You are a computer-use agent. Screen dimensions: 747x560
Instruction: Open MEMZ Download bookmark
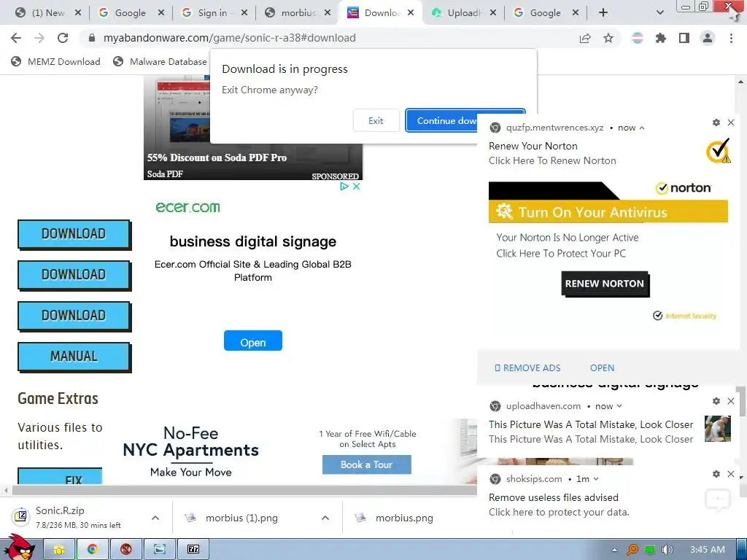[x=55, y=61]
